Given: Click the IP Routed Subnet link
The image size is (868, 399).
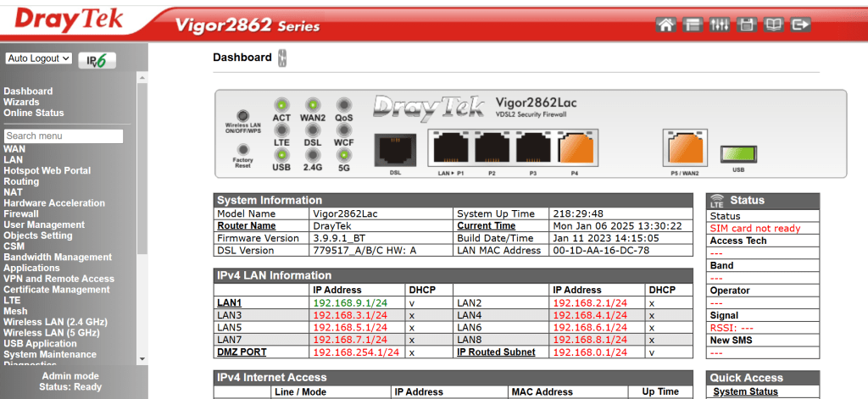Looking at the screenshot, I should pos(496,352).
